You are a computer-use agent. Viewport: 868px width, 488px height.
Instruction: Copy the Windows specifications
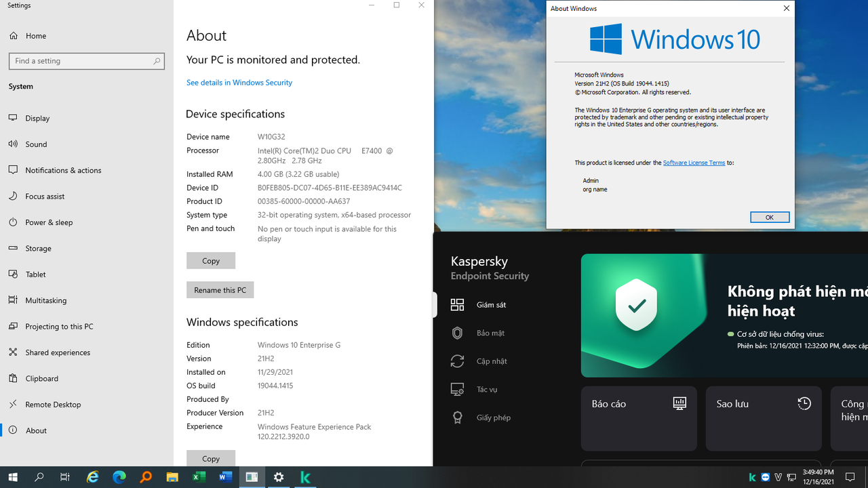point(211,458)
